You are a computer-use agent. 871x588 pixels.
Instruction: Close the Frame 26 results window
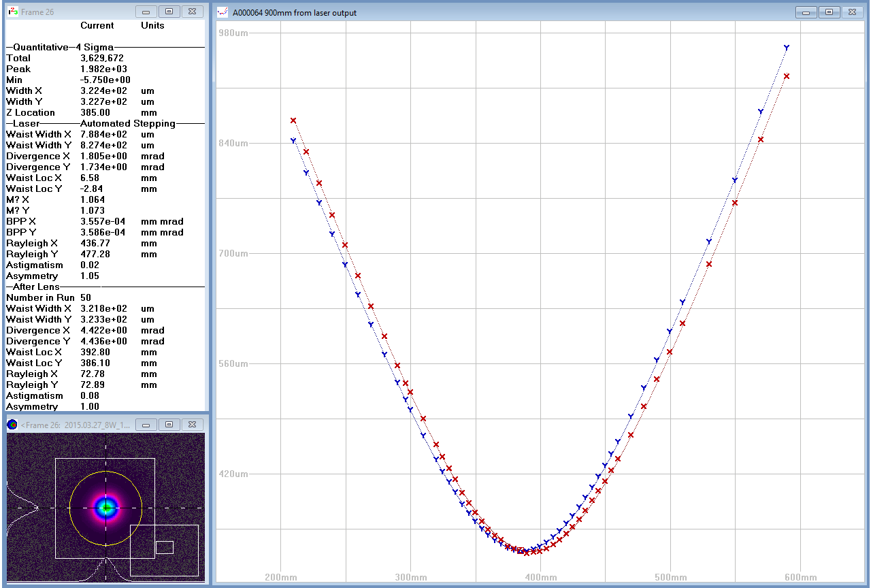[193, 12]
